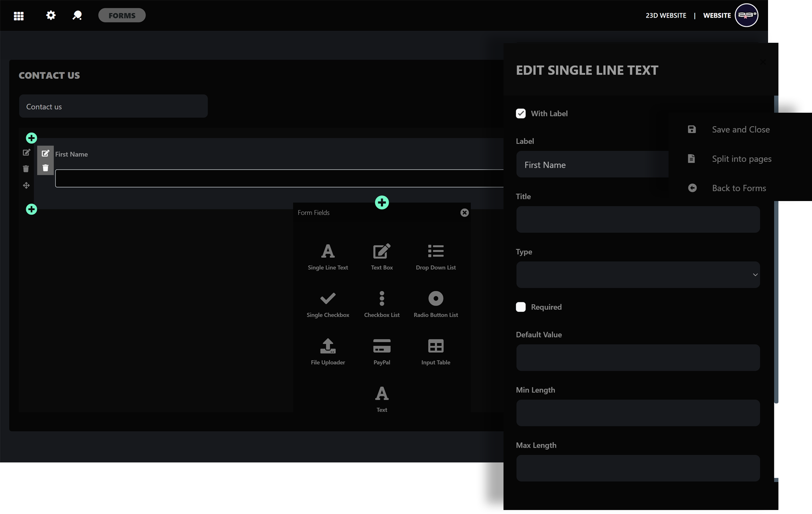The height and width of the screenshot is (514, 812).
Task: Click the Default Value input field
Action: click(638, 358)
